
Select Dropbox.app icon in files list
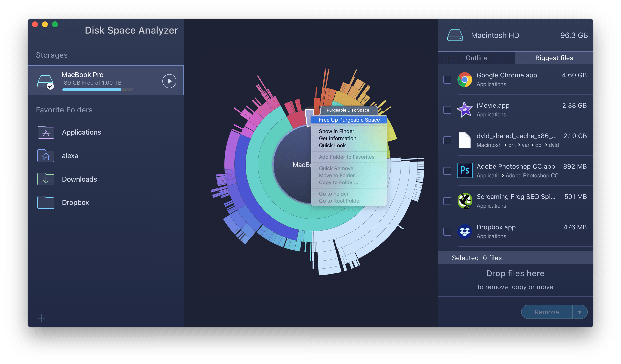(465, 230)
